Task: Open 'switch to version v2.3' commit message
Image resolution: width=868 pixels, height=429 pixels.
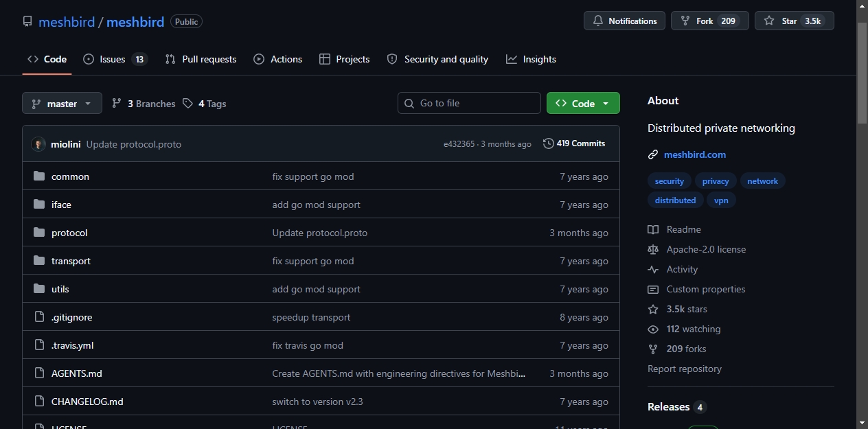Action: pyautogui.click(x=318, y=402)
